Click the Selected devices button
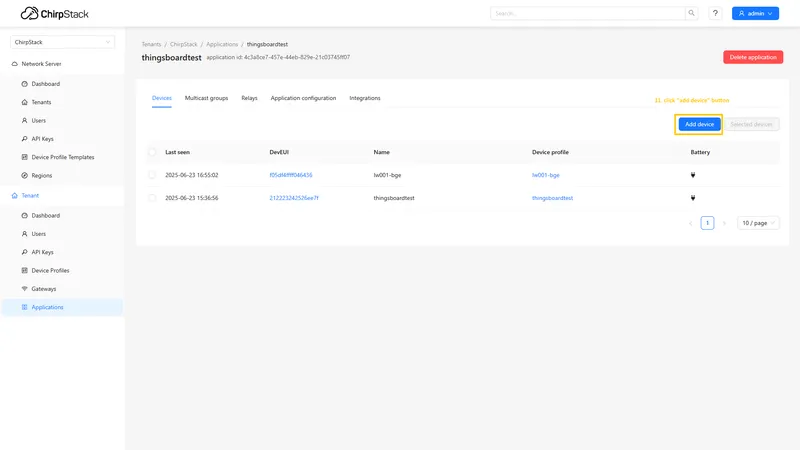800x450 pixels. [x=751, y=124]
